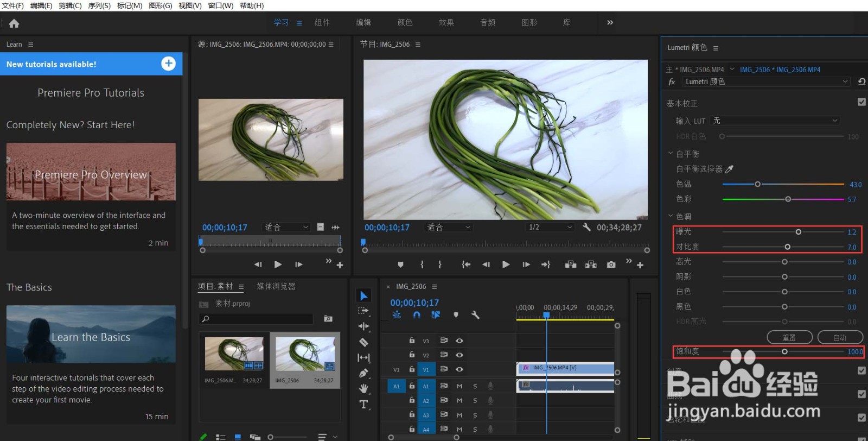868x441 pixels.
Task: Click Mark Out bracket in Program monitor
Action: point(440,264)
